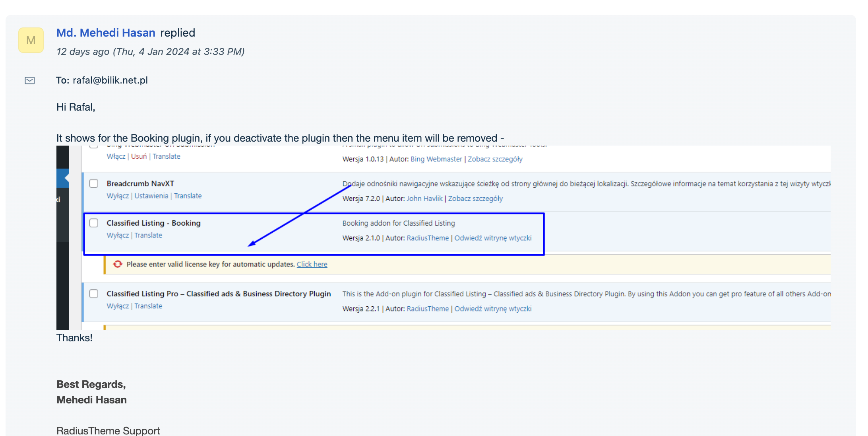
Task: Click the envelope email icon
Action: pos(30,80)
